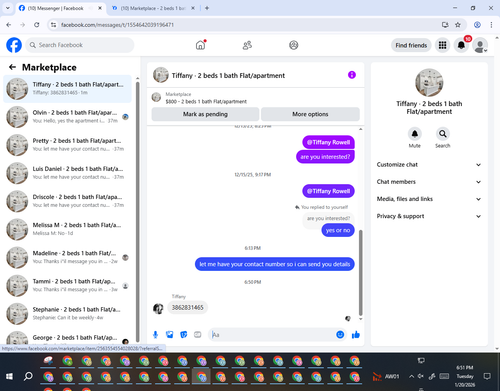500x391 pixels.
Task: Expand Customize chat section
Action: 429,165
